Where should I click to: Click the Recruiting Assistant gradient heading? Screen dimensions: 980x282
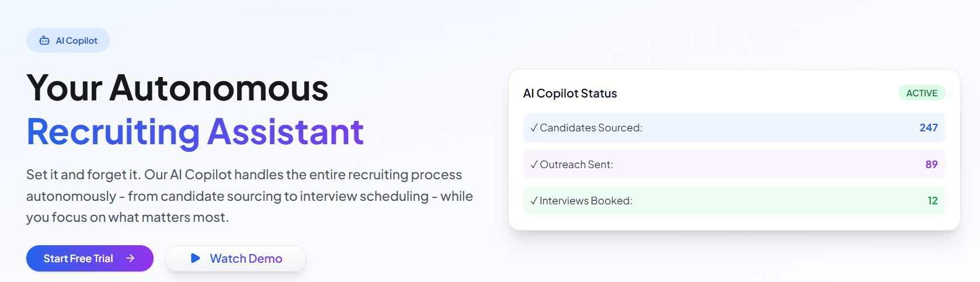tap(195, 132)
